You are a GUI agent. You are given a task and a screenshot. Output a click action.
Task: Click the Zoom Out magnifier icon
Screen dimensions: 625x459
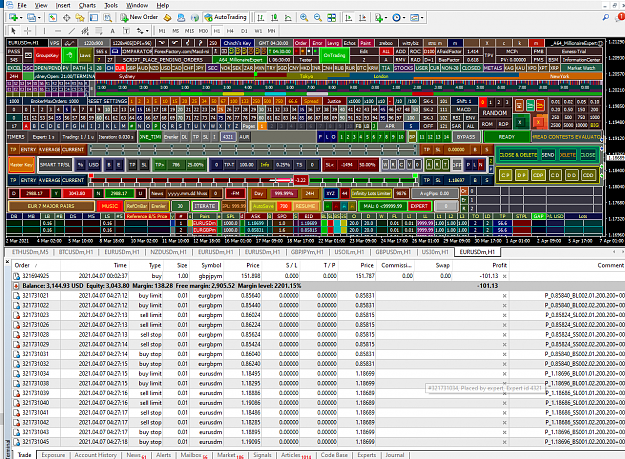tap(318, 18)
